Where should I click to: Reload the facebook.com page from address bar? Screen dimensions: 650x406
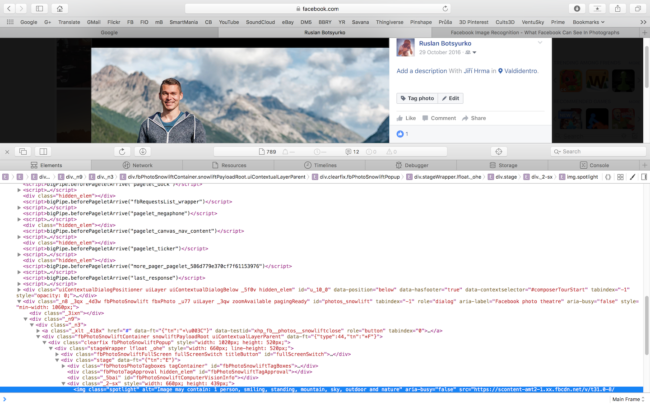coord(445,8)
